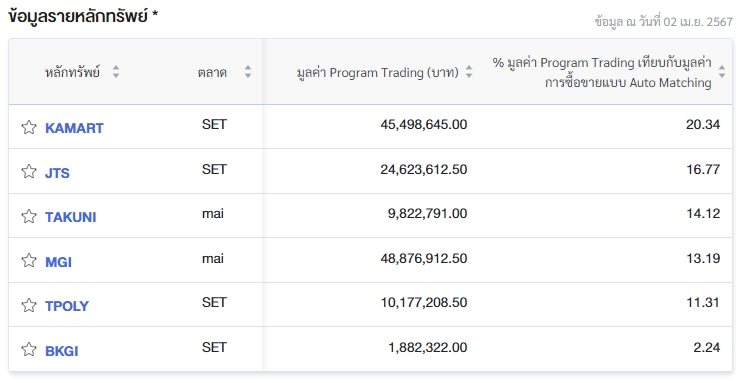Click mai market cell in MGI row
The width and height of the screenshot is (742, 383).
[213, 258]
